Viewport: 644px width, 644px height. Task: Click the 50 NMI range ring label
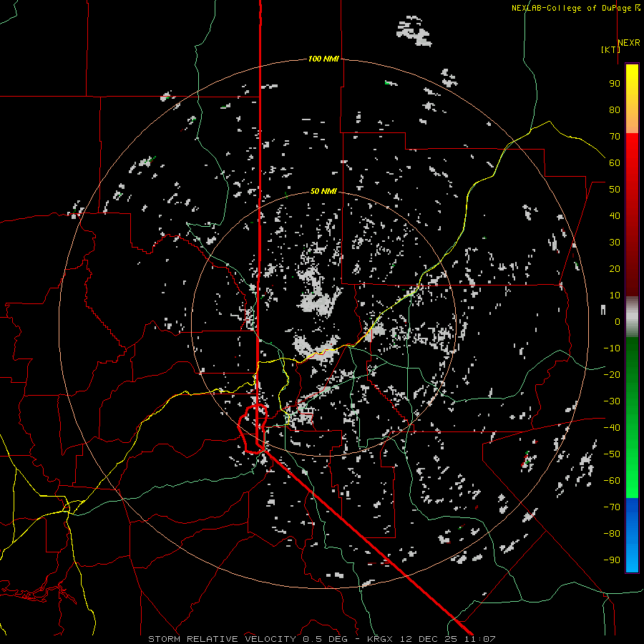[323, 191]
